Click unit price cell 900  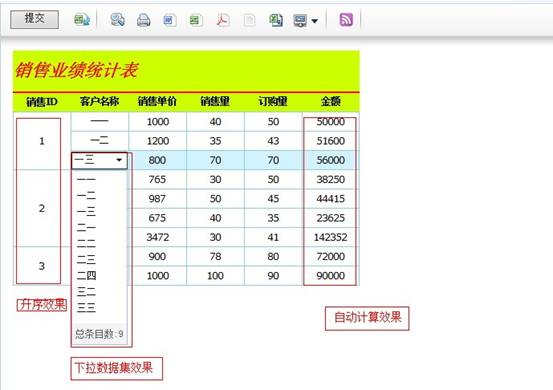pyautogui.click(x=157, y=256)
